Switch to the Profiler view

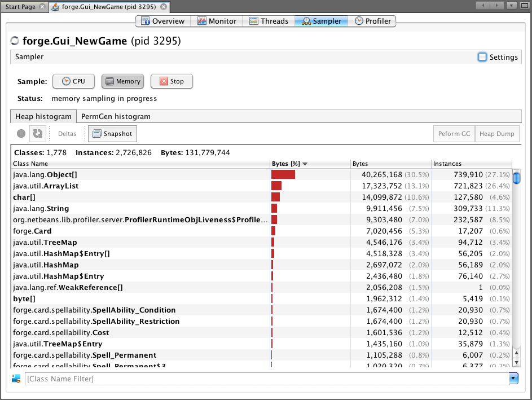click(372, 21)
